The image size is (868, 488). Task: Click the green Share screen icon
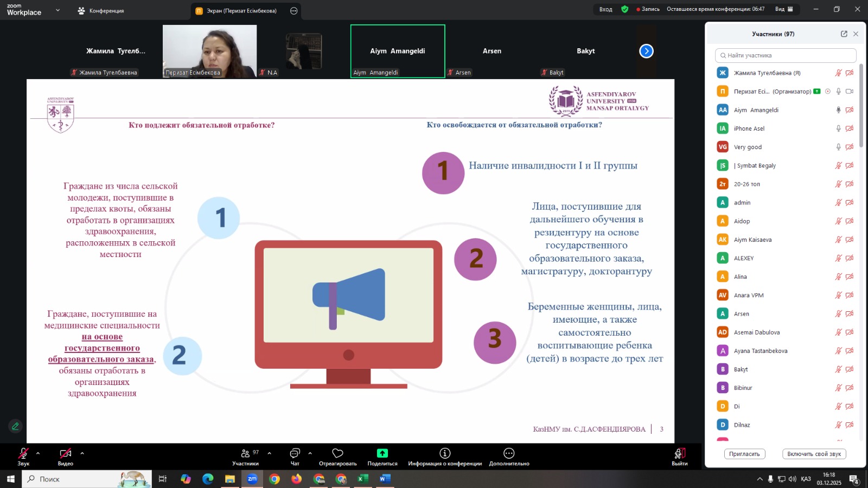pos(382,453)
